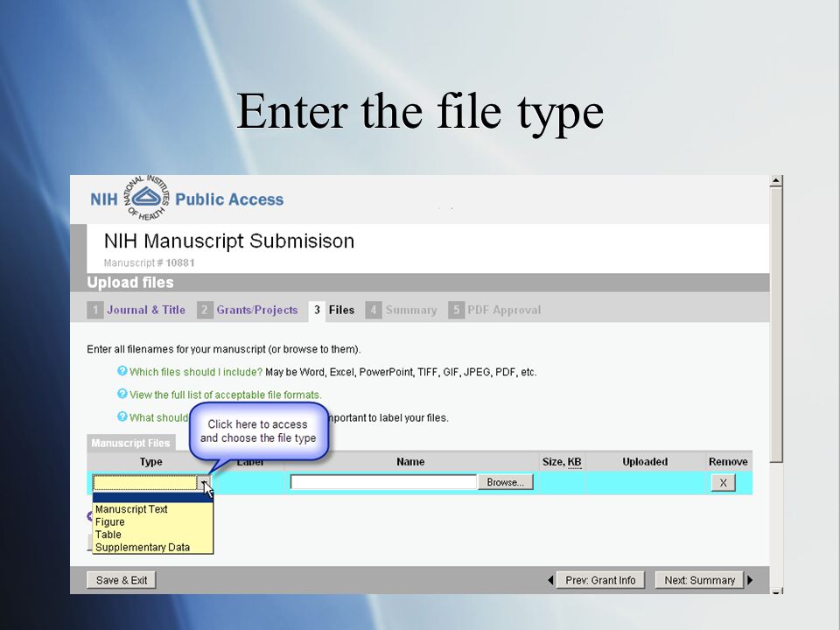Click the scrollbar down arrow
Viewport: 840px width, 630px height.
(776, 591)
